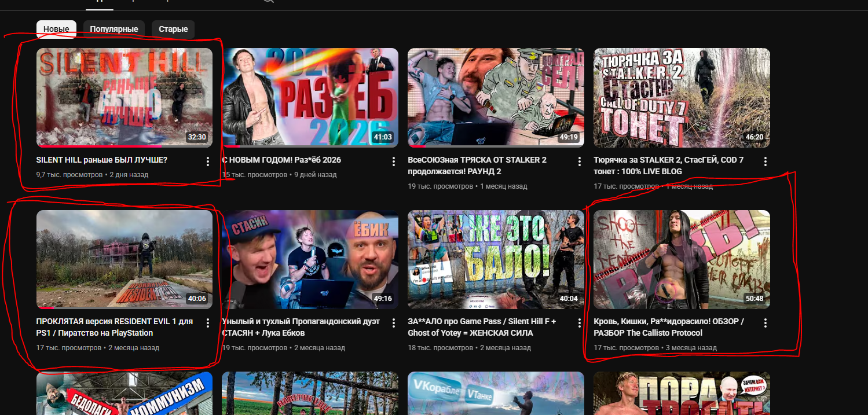Image resolution: width=868 pixels, height=415 pixels.
Task: Click view count under ВсеСОЮЗная ТРЯСКА video
Action: tap(440, 186)
